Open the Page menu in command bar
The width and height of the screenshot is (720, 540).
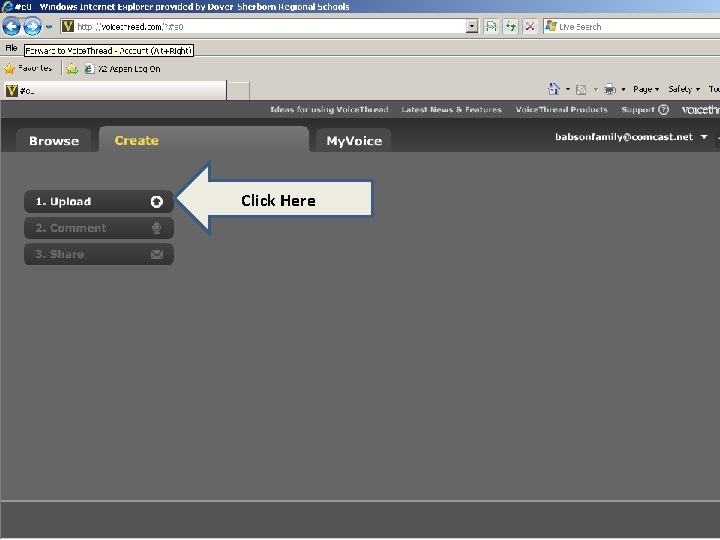click(646, 89)
